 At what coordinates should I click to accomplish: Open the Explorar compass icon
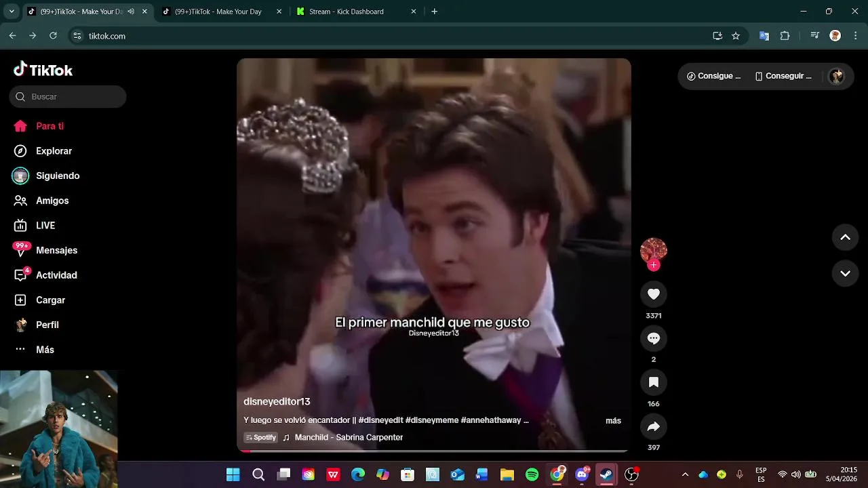click(20, 151)
